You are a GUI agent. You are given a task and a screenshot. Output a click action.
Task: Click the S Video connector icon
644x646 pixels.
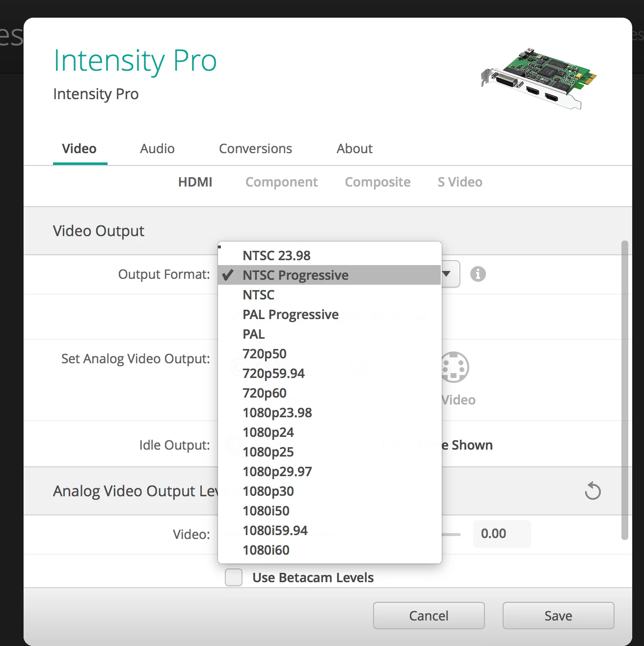tap(455, 367)
